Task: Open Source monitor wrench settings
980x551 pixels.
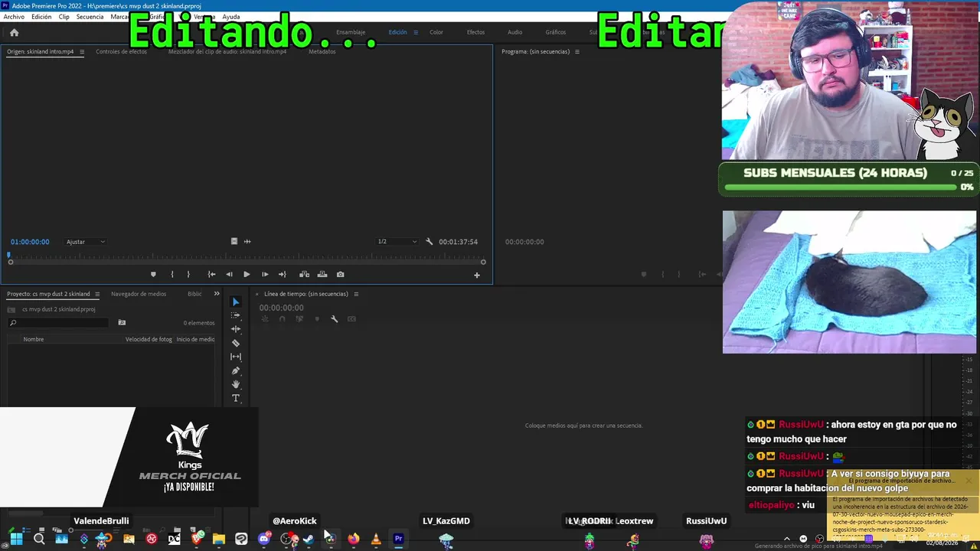Action: coord(429,242)
